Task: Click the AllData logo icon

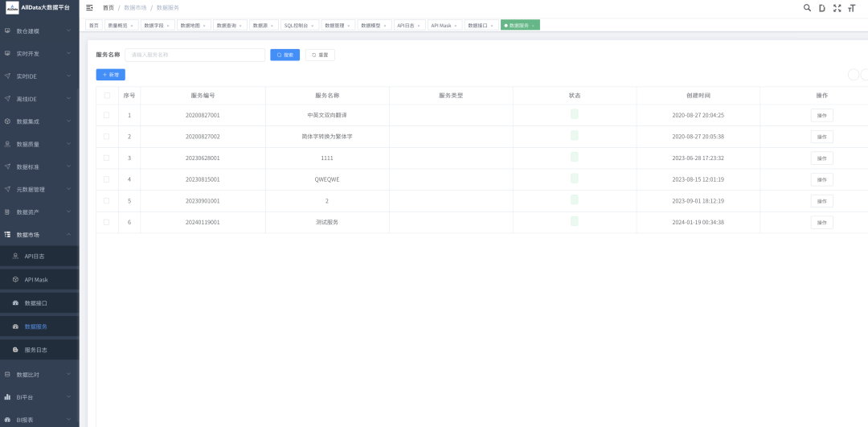Action: pyautogui.click(x=12, y=7)
